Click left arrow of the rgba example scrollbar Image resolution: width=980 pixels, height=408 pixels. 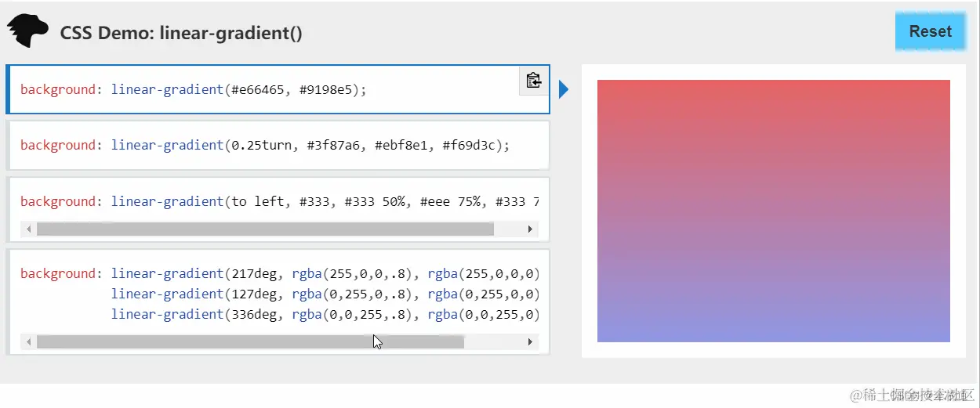point(29,342)
